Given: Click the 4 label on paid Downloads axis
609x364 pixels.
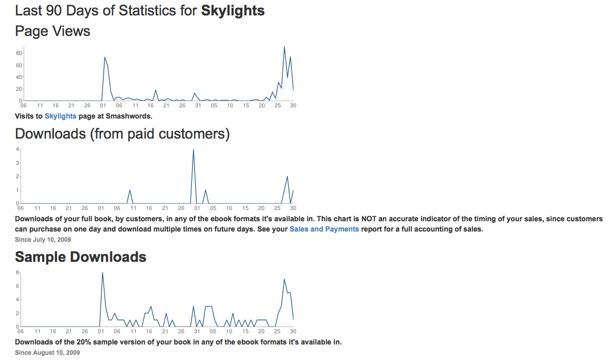Looking at the screenshot, I should [x=17, y=149].
